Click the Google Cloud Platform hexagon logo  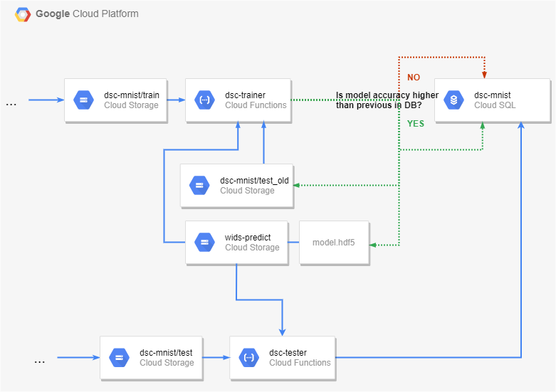point(23,14)
